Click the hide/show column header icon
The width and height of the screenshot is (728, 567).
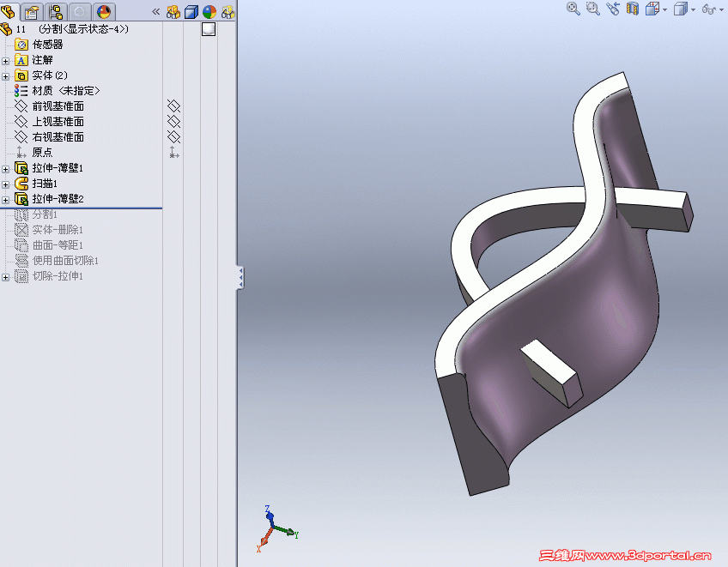click(173, 12)
